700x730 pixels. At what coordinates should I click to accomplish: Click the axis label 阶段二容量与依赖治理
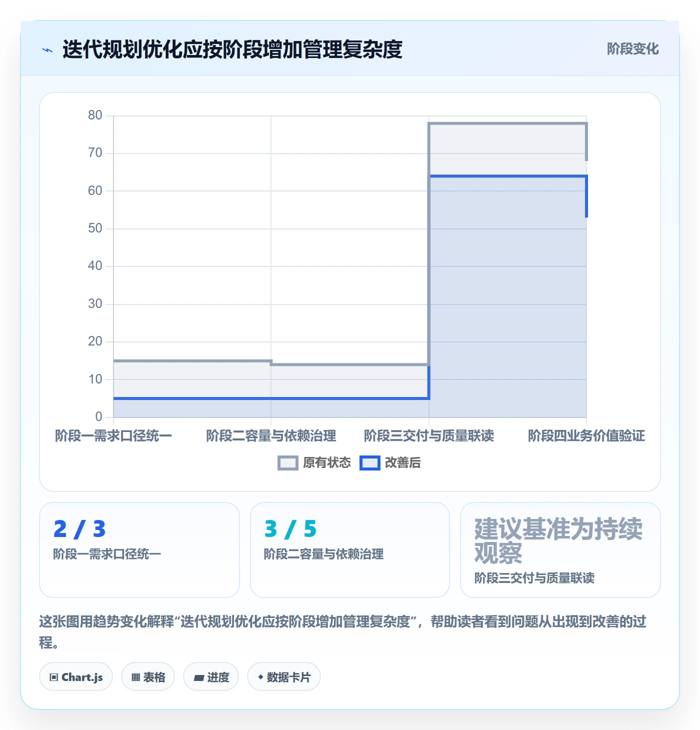click(271, 436)
